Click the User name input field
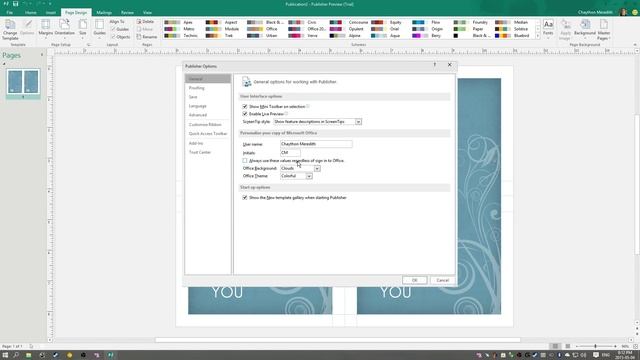The width and height of the screenshot is (640, 360). pos(316,144)
